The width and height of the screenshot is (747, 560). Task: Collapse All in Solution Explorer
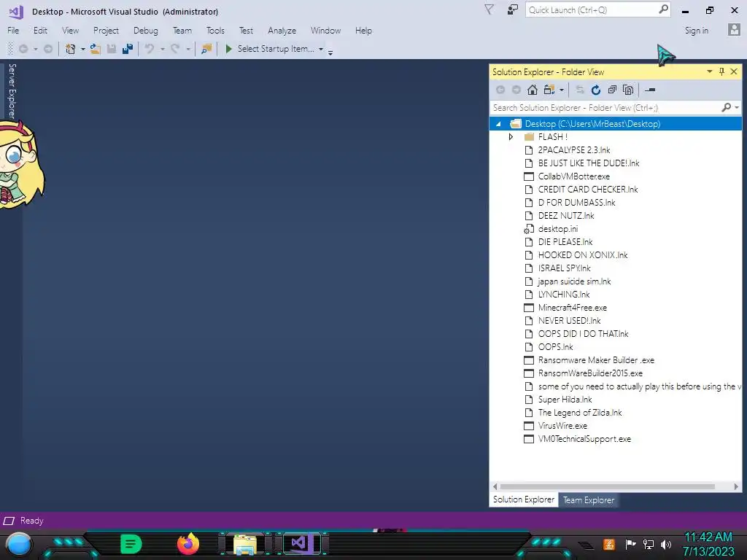tap(612, 90)
